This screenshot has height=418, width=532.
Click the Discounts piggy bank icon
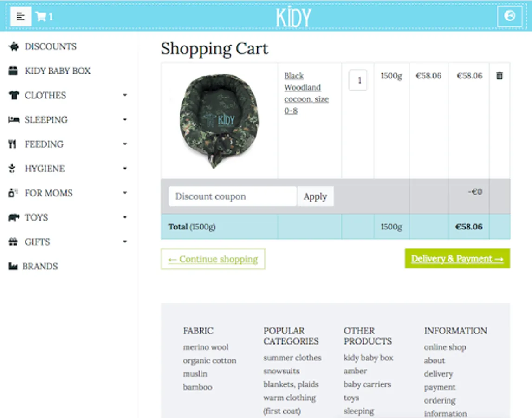click(13, 46)
